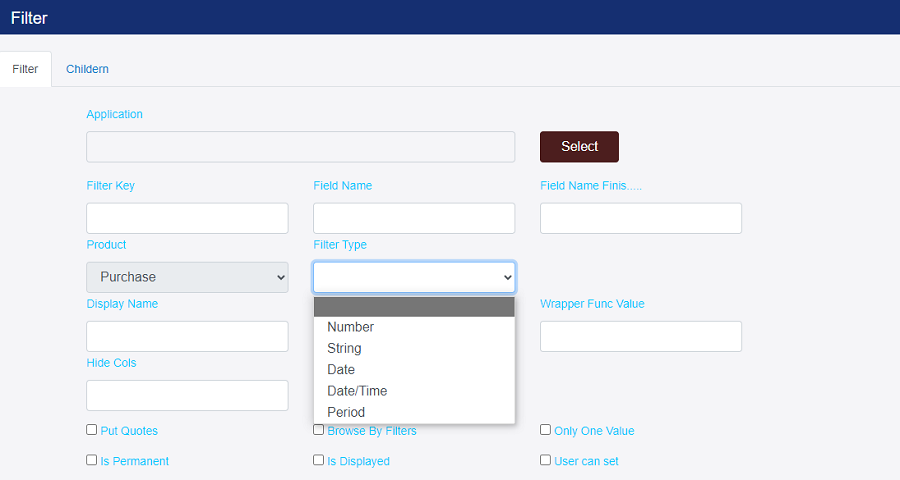Collapse the Filter Type dropdown
This screenshot has height=480, width=900.
click(414, 277)
